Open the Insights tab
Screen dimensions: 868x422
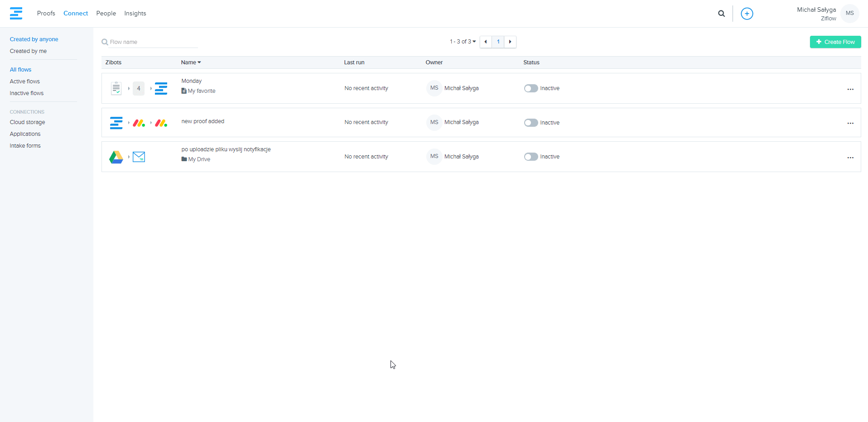(135, 14)
